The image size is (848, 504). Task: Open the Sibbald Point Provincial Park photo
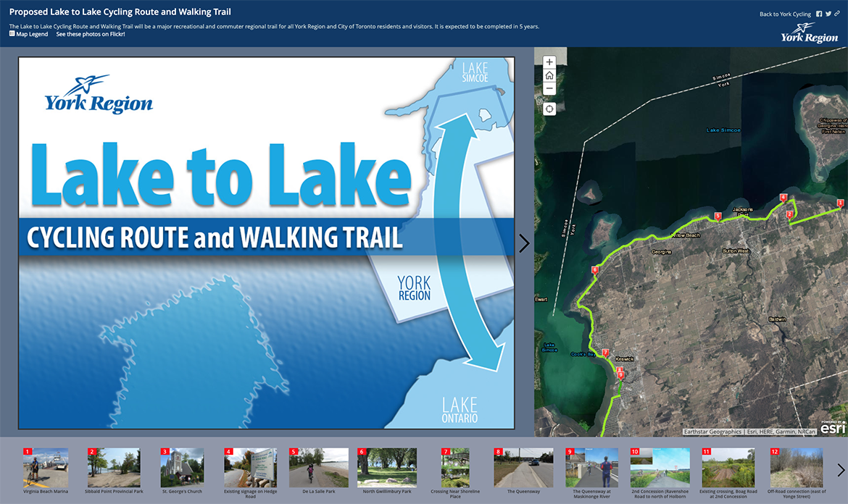[x=114, y=467]
